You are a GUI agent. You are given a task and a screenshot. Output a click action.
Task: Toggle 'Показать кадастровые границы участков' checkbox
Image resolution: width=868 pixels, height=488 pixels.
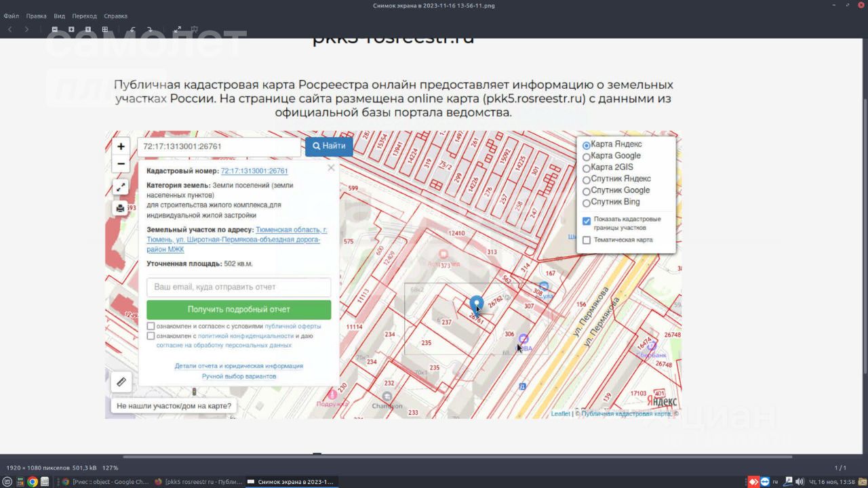[x=587, y=221]
